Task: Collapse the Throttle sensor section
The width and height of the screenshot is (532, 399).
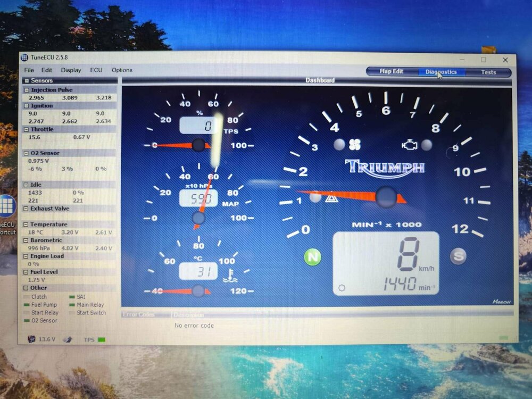Action: point(26,129)
